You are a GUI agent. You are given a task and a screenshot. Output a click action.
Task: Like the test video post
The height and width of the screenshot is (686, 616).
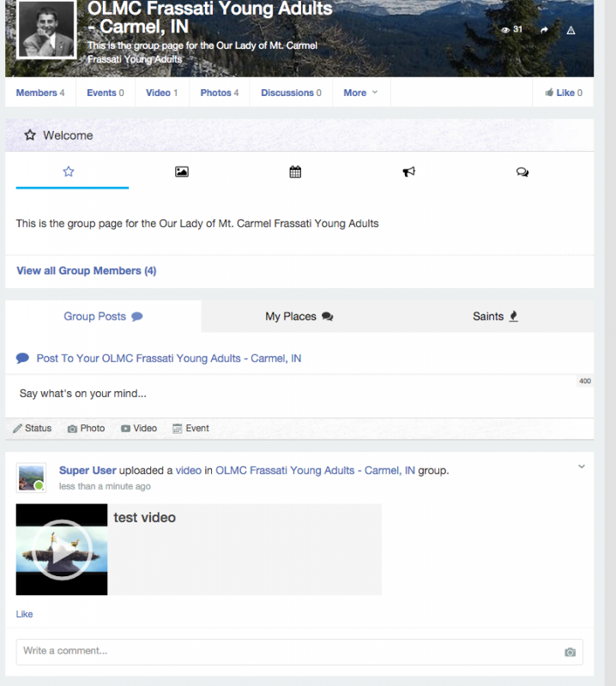tap(25, 614)
